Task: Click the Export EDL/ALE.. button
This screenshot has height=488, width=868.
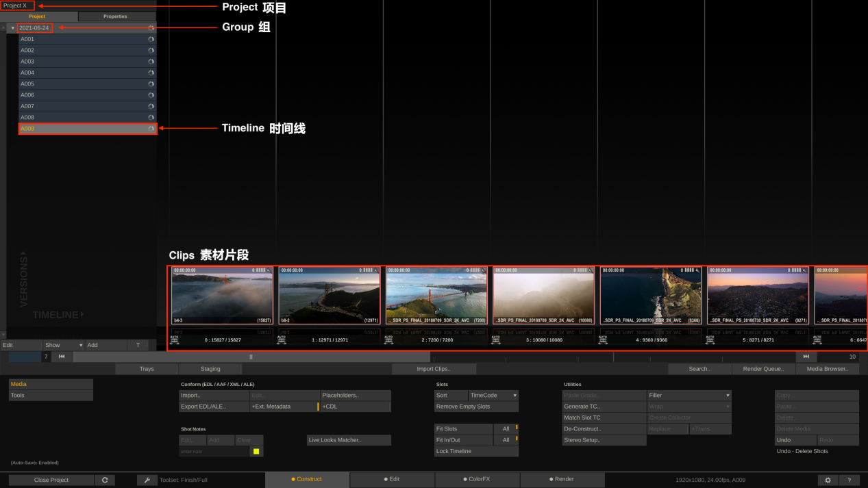Action: [x=214, y=407]
